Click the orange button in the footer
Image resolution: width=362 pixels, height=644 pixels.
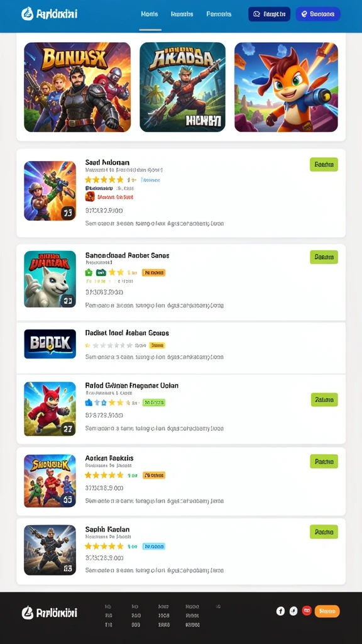[x=327, y=611]
